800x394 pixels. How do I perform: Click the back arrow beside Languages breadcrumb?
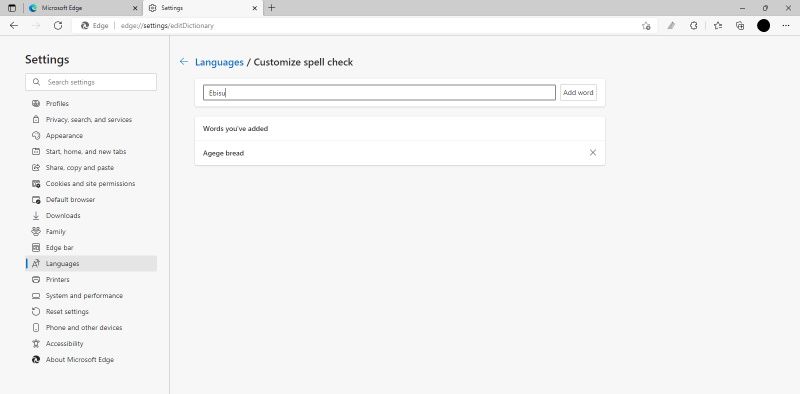pyautogui.click(x=184, y=62)
